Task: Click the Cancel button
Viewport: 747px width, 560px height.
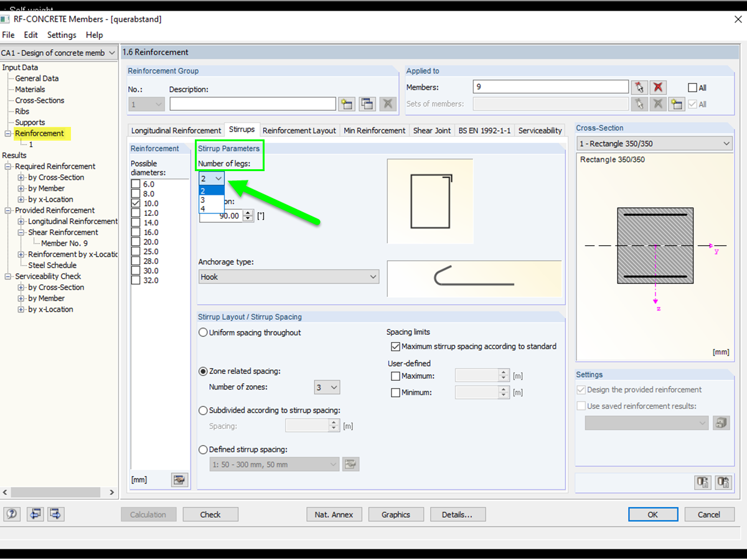Action: (x=709, y=515)
